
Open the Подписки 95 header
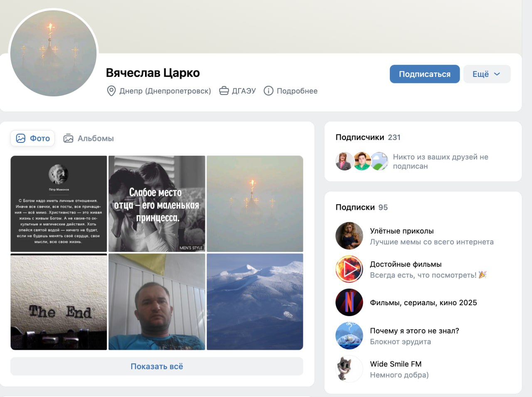point(361,207)
